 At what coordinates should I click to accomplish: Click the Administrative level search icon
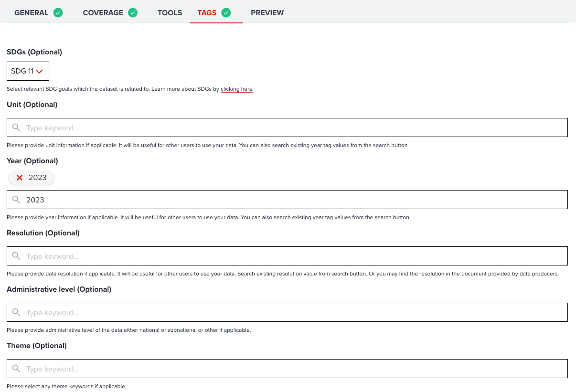(16, 312)
